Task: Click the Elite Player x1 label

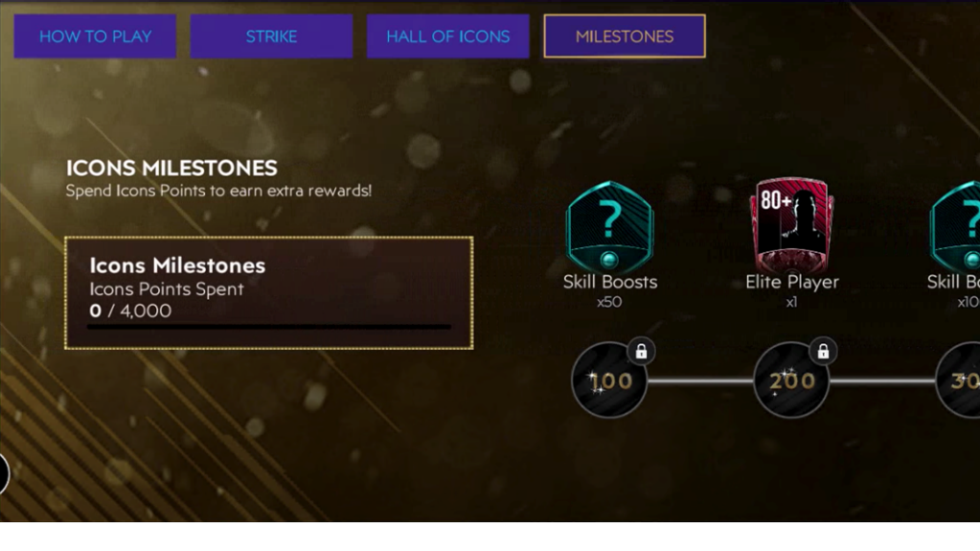Action: pos(792,290)
